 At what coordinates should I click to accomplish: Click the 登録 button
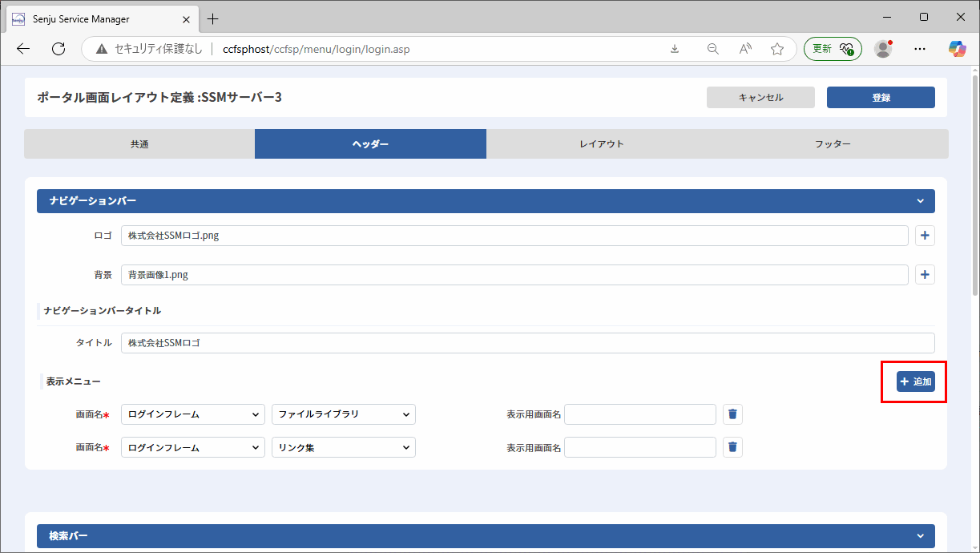[x=881, y=97]
